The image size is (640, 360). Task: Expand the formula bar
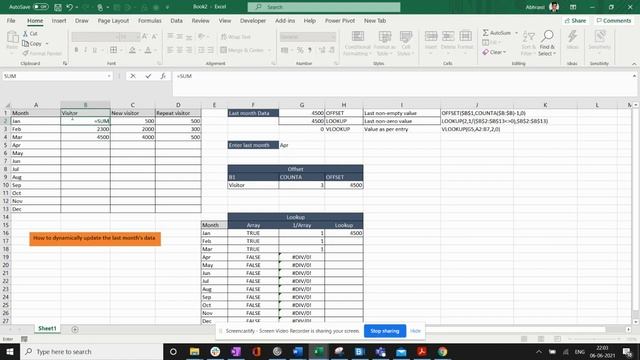[634, 76]
